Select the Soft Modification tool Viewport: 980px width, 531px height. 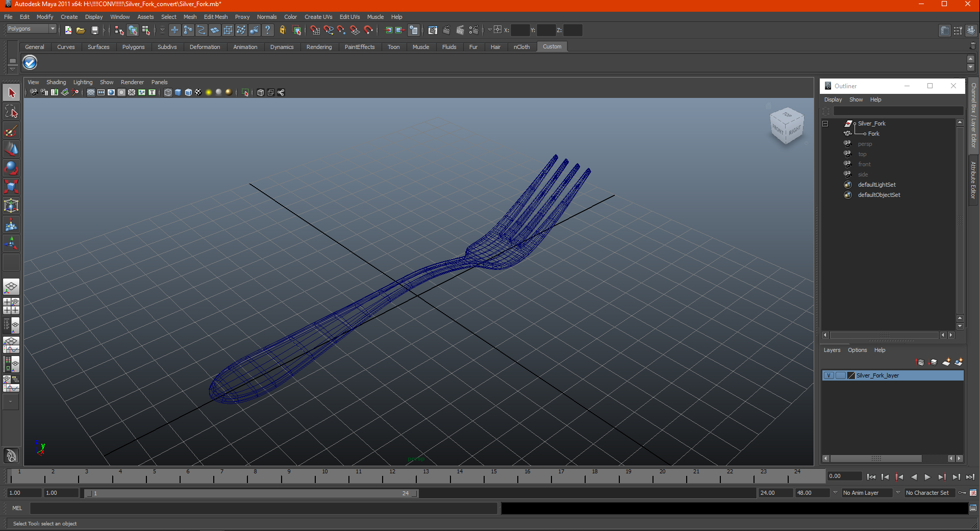(11, 224)
